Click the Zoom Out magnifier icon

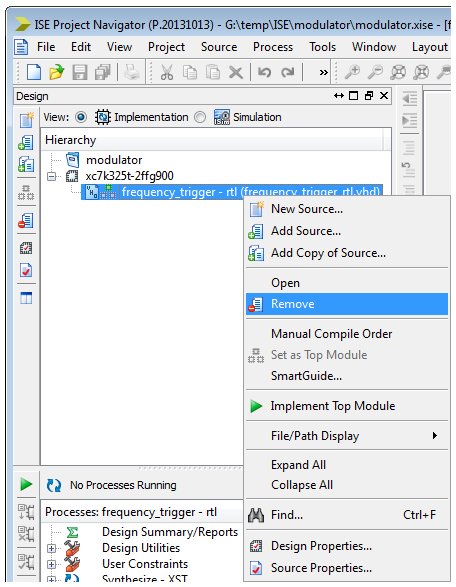tap(375, 72)
